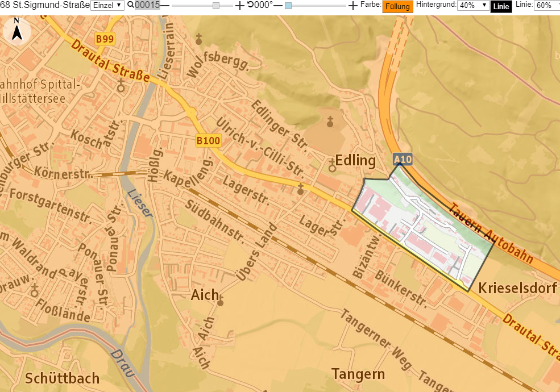
Task: Click the rotation slider minus icon
Action: pyautogui.click(x=278, y=6)
